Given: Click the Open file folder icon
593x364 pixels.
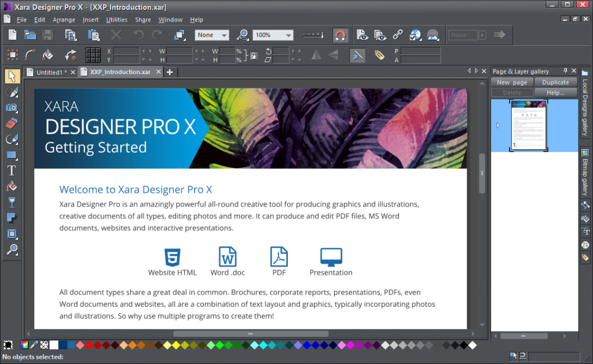Looking at the screenshot, I should click(30, 35).
